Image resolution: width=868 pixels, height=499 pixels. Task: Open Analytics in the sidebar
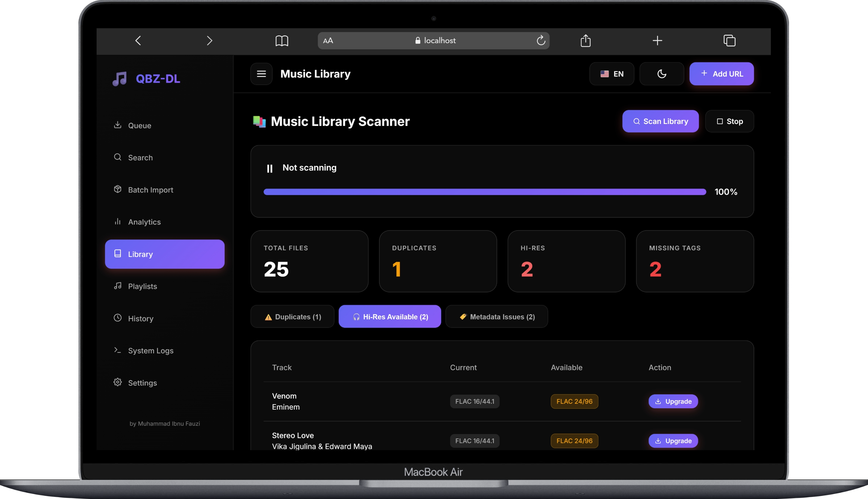pos(165,222)
